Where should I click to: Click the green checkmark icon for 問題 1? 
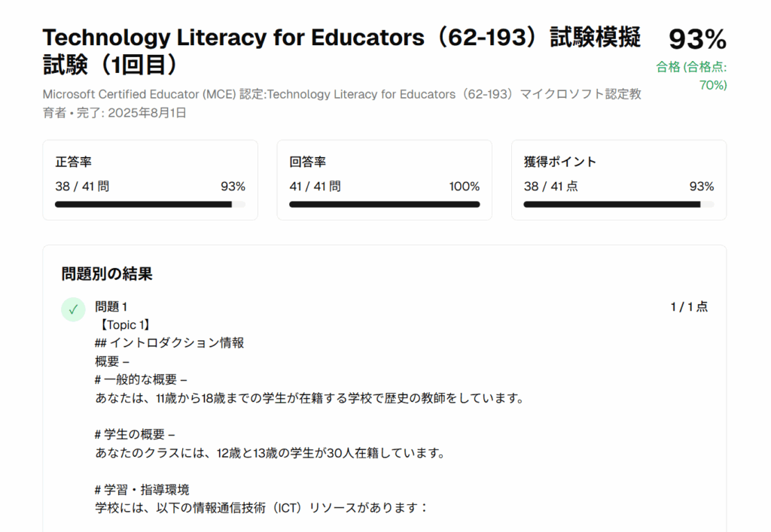73,309
